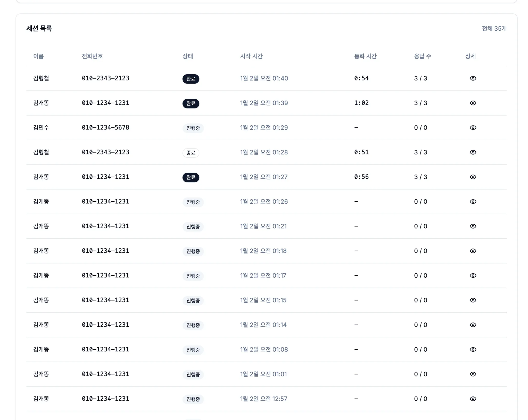Screen dimensions: 528x420
Task: Click the eye icon for the 01:01 session
Action: tap(473, 374)
